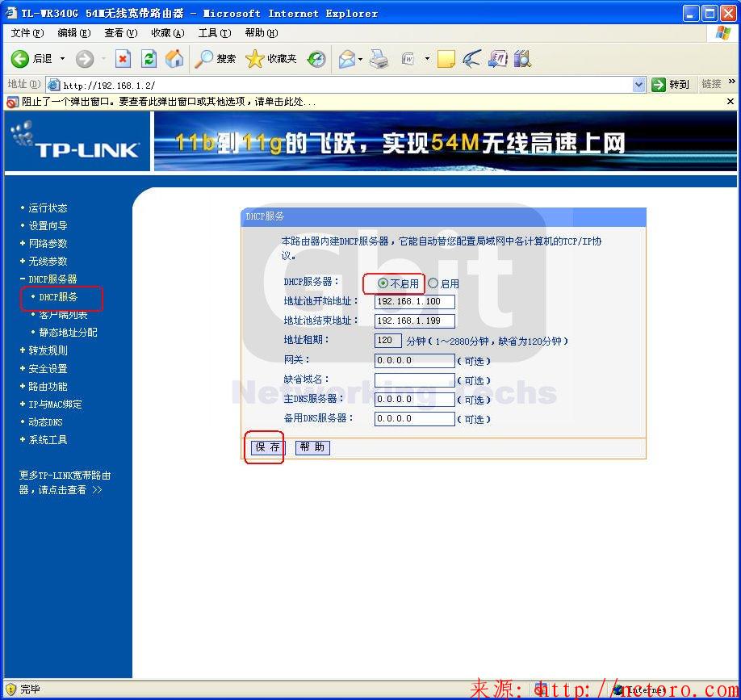Open the 文件(F) menu
This screenshot has height=700, width=741.
pyautogui.click(x=27, y=33)
